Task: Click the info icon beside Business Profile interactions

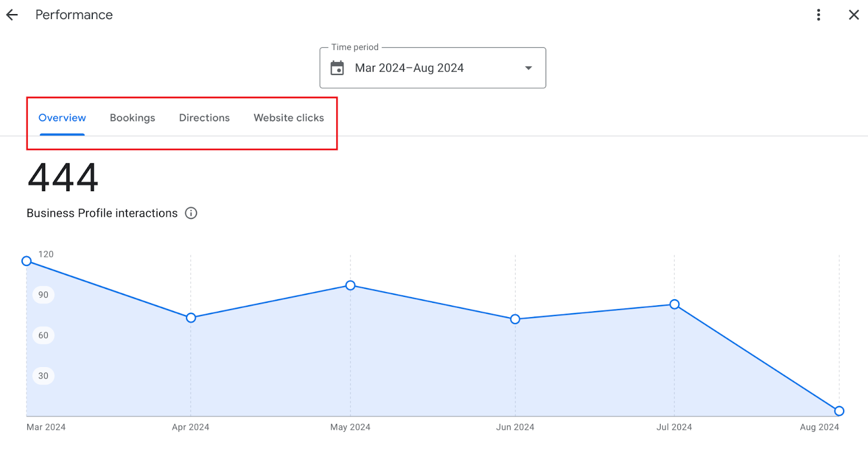Action: pyautogui.click(x=191, y=213)
